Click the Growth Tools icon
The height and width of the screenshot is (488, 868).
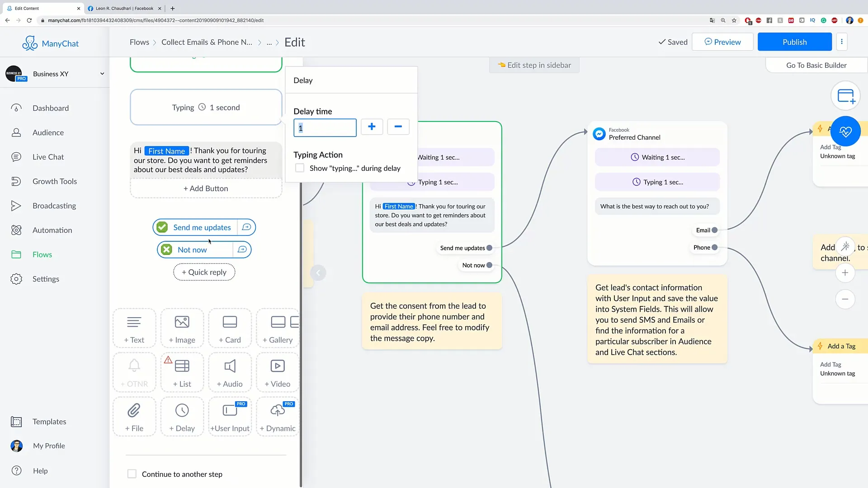tap(16, 181)
